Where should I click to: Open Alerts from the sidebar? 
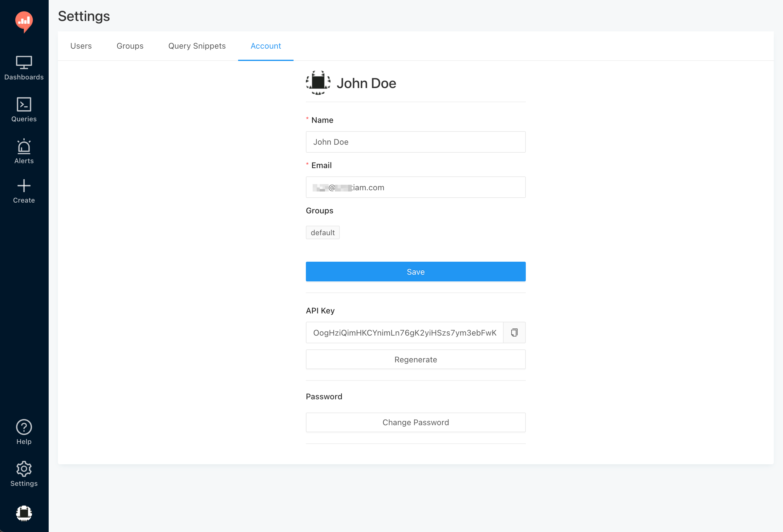(x=24, y=151)
